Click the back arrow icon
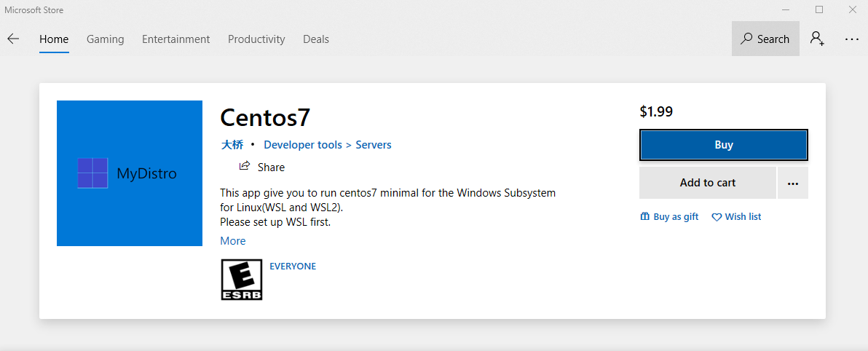 (x=13, y=39)
